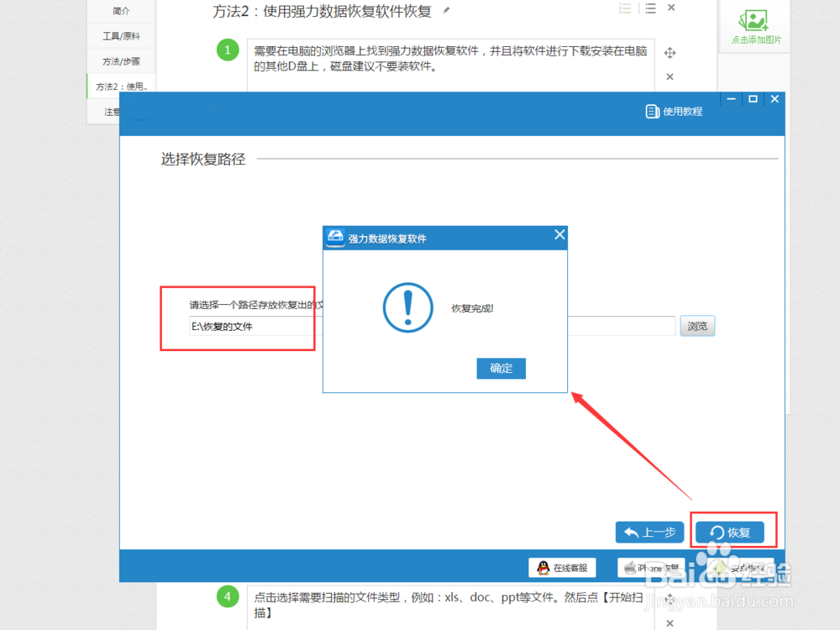Click the pencil edit icon beside the title

[x=447, y=8]
